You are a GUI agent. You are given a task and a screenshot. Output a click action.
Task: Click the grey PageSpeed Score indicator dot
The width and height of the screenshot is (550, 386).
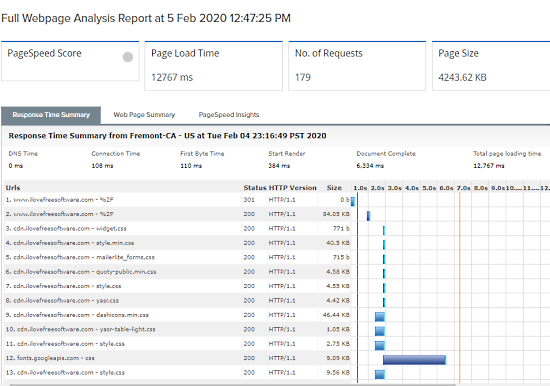[x=128, y=57]
